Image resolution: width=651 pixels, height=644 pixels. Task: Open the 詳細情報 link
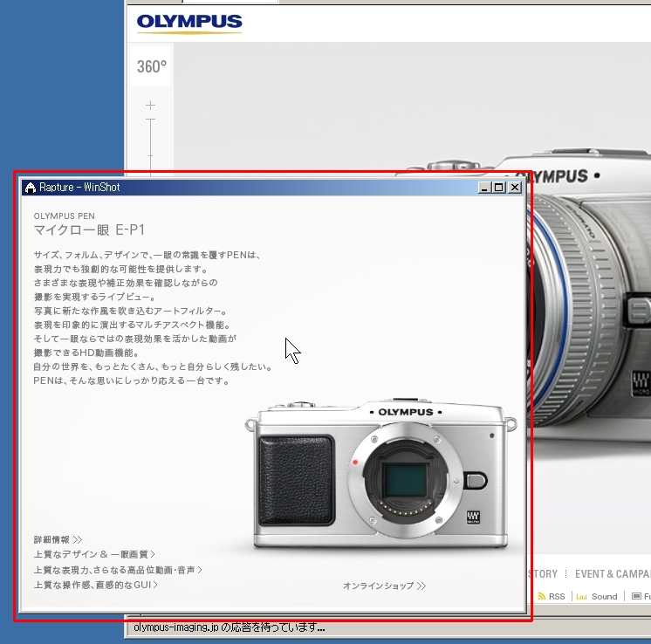pos(58,540)
